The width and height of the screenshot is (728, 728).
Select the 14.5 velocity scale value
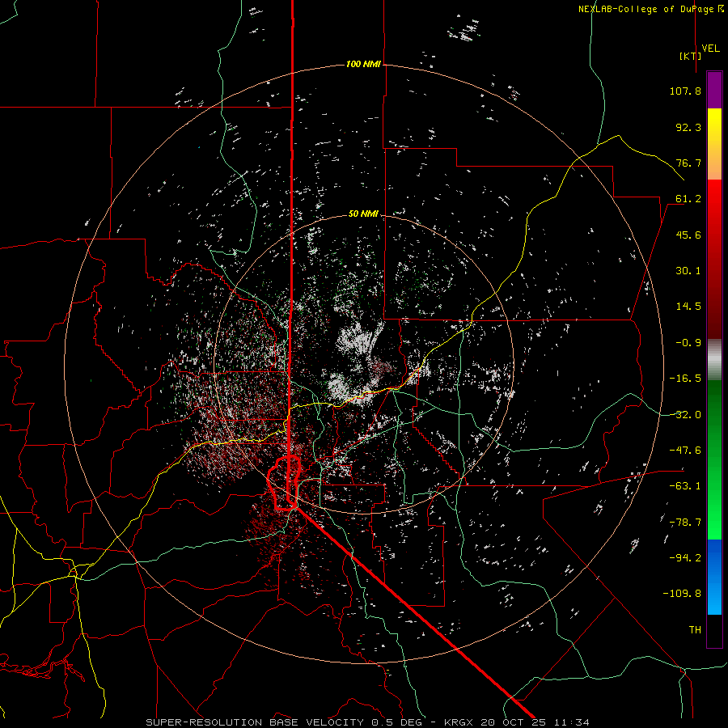688,307
